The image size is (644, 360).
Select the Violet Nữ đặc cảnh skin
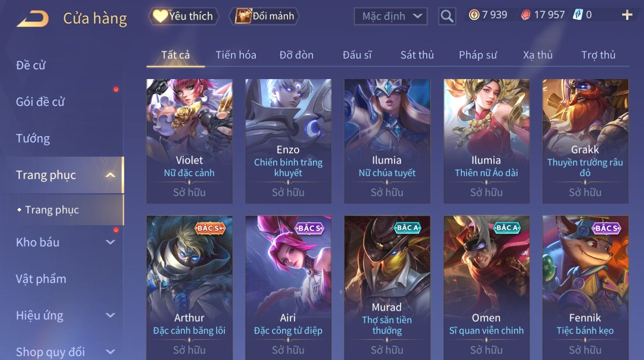189,141
